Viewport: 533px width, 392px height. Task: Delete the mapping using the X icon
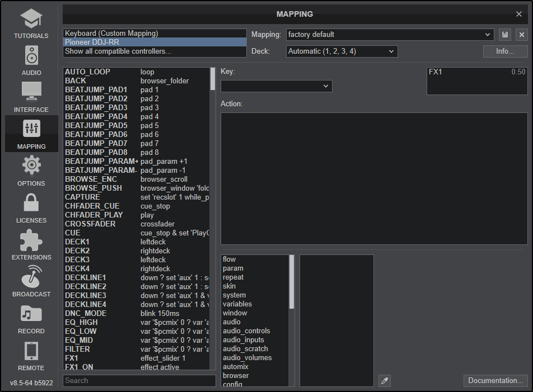pos(521,34)
